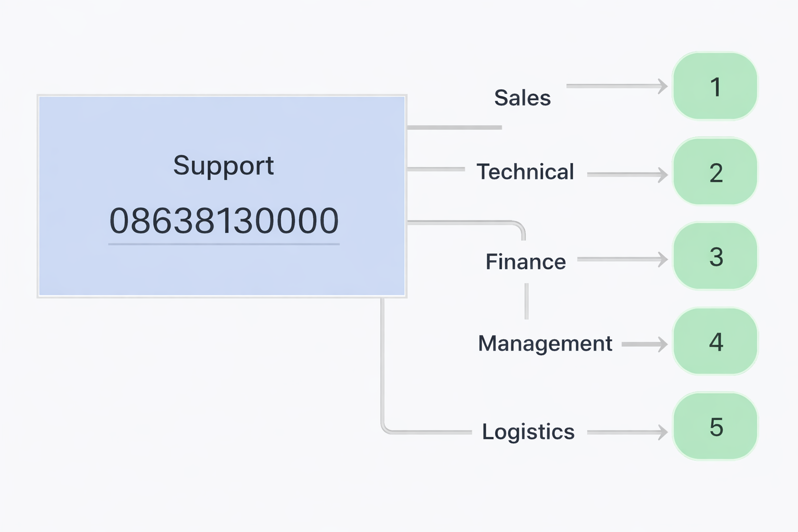Image resolution: width=798 pixels, height=532 pixels.
Task: Click the arrow next to Technical
Action: (x=627, y=175)
